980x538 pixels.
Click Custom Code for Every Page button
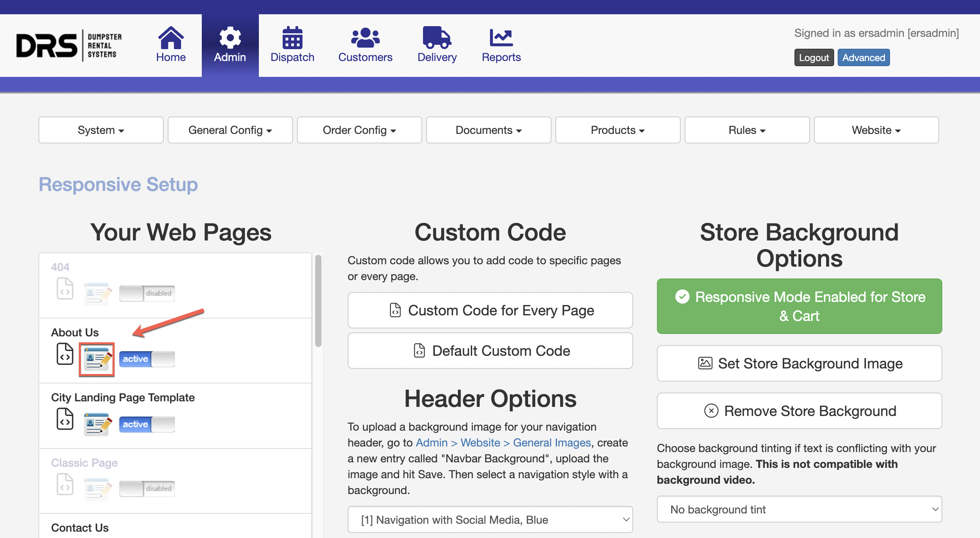tap(490, 310)
